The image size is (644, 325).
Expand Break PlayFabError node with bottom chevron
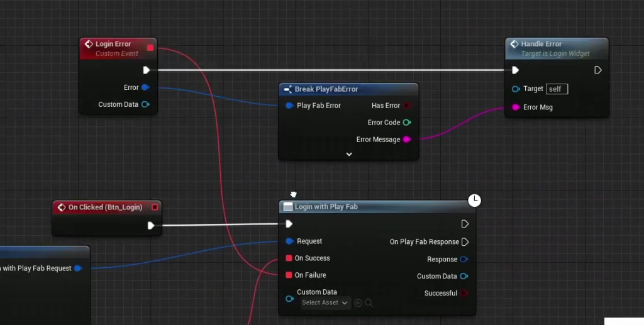pos(349,154)
